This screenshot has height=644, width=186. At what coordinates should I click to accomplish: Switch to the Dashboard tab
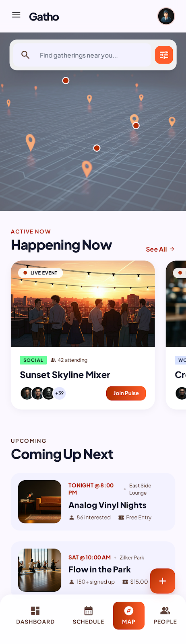(35, 615)
